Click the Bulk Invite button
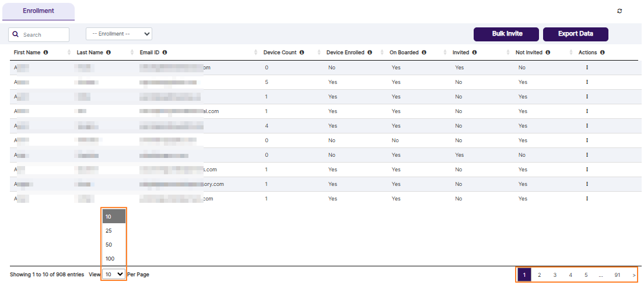This screenshot has width=644, height=285. click(508, 34)
